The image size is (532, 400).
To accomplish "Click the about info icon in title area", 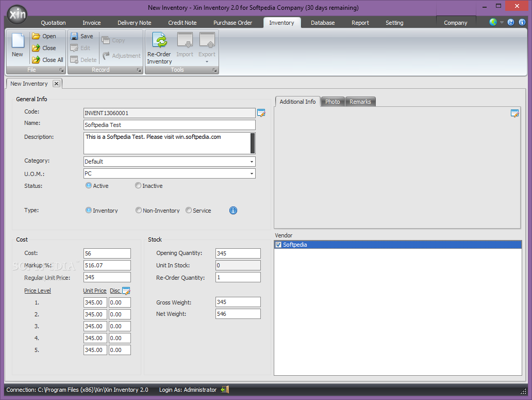I will (522, 22).
